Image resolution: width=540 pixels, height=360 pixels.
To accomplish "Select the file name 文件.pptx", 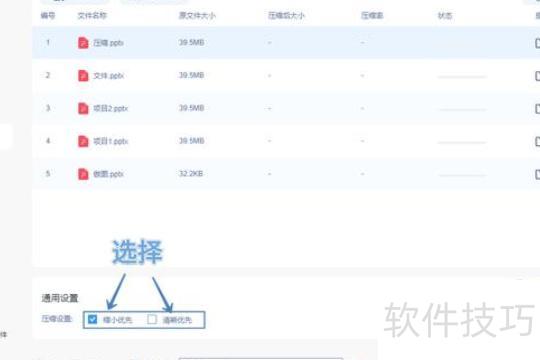I will (x=108, y=76).
